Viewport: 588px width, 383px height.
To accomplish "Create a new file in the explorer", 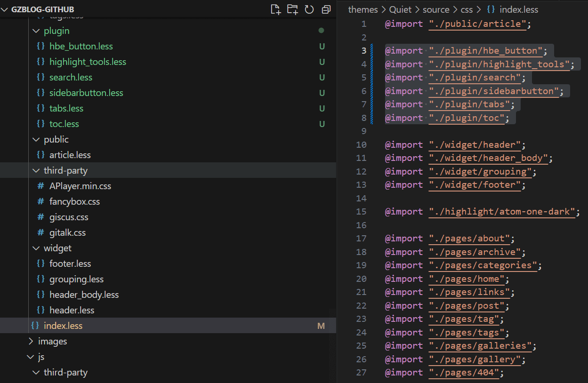I will pos(275,9).
